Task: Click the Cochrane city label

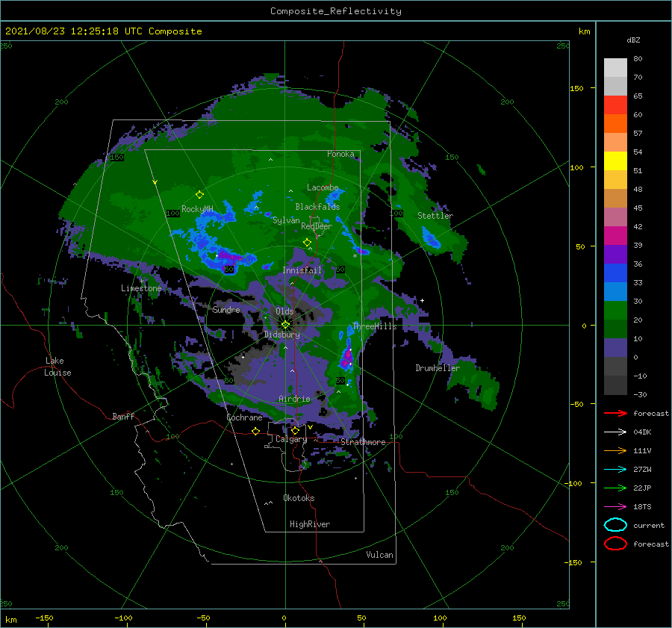Action: pos(244,417)
